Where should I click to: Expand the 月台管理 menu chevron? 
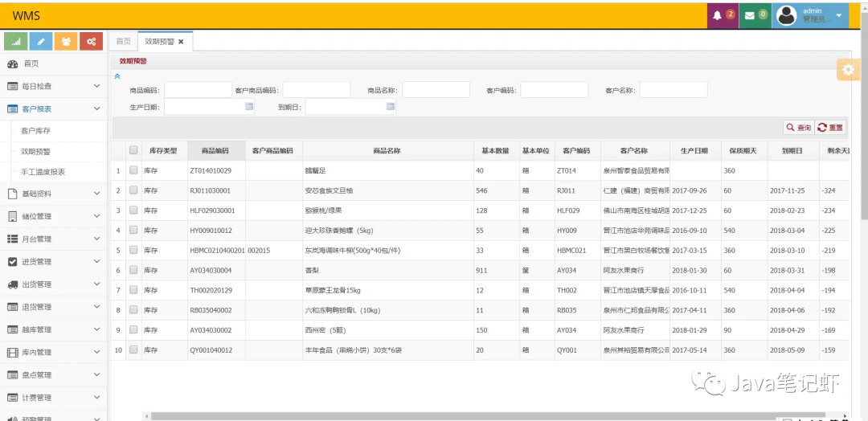click(97, 239)
